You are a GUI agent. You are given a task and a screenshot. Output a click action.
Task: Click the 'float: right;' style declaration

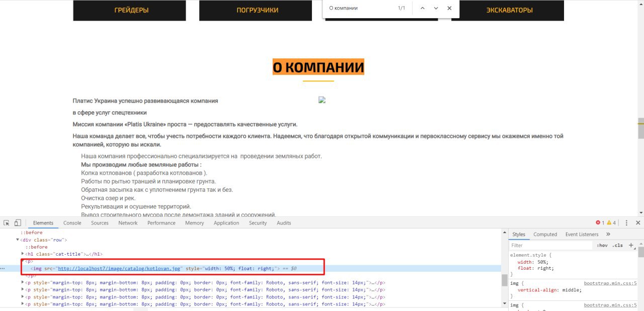pyautogui.click(x=536, y=268)
